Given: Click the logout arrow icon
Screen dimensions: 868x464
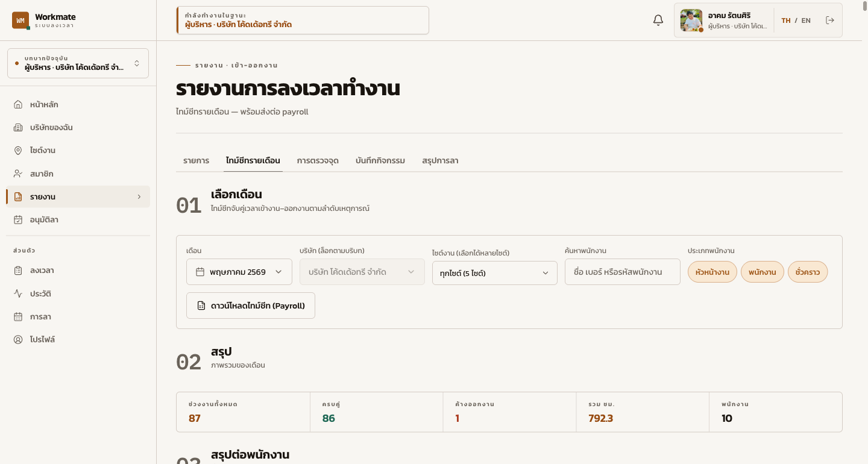Looking at the screenshot, I should 830,20.
